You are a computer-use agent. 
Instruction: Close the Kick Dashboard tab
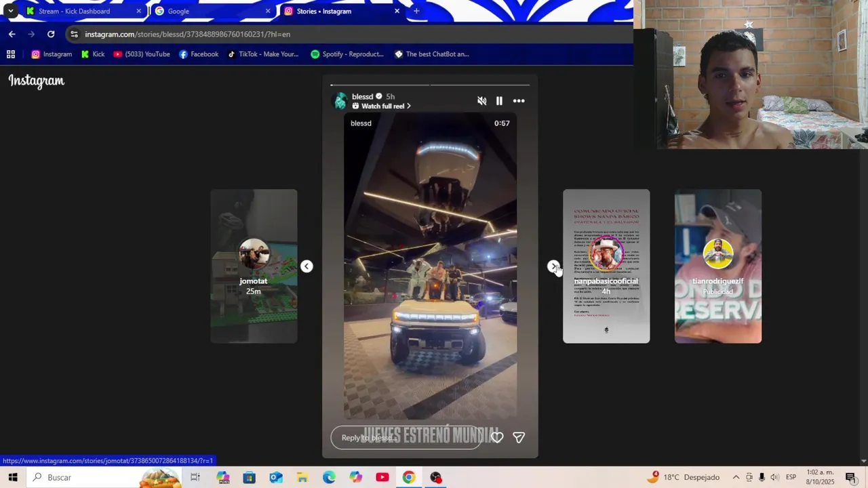click(139, 11)
